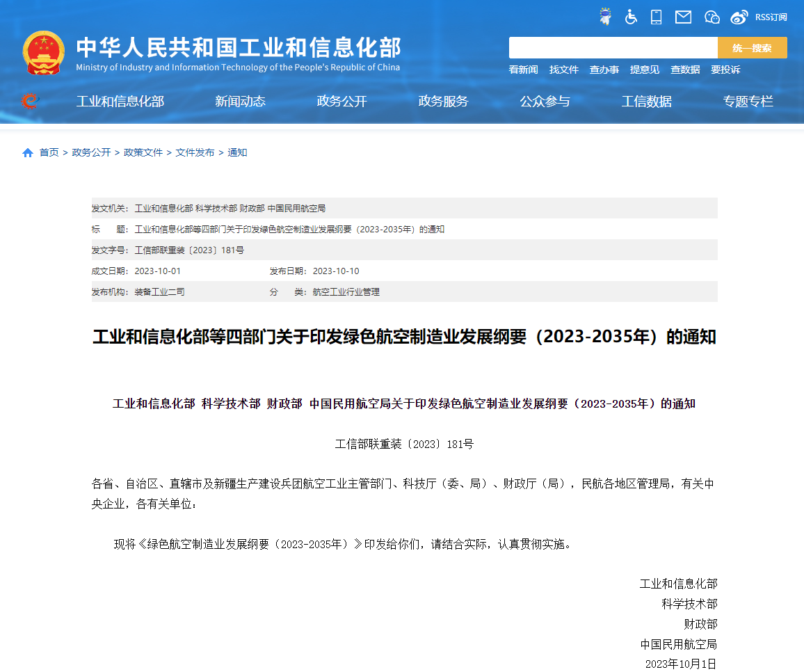
Task: Open the 专题专栏 navigation menu
Action: click(x=748, y=102)
